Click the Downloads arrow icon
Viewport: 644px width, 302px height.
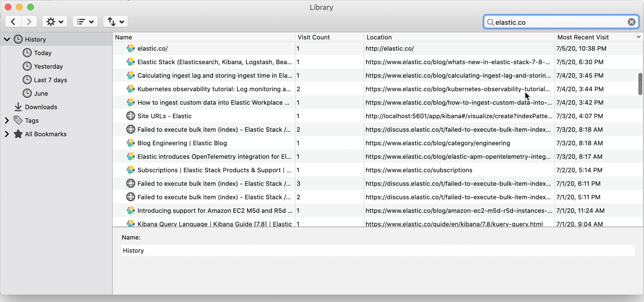point(18,107)
